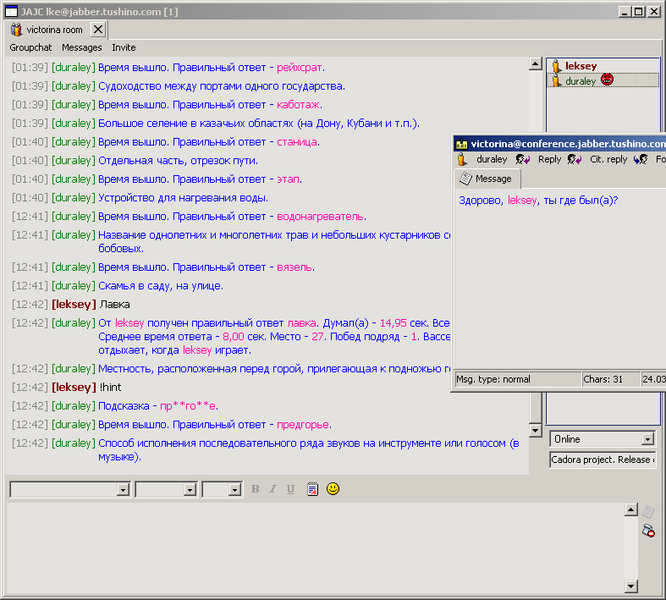Open the smiley emoticon picker

click(x=333, y=489)
